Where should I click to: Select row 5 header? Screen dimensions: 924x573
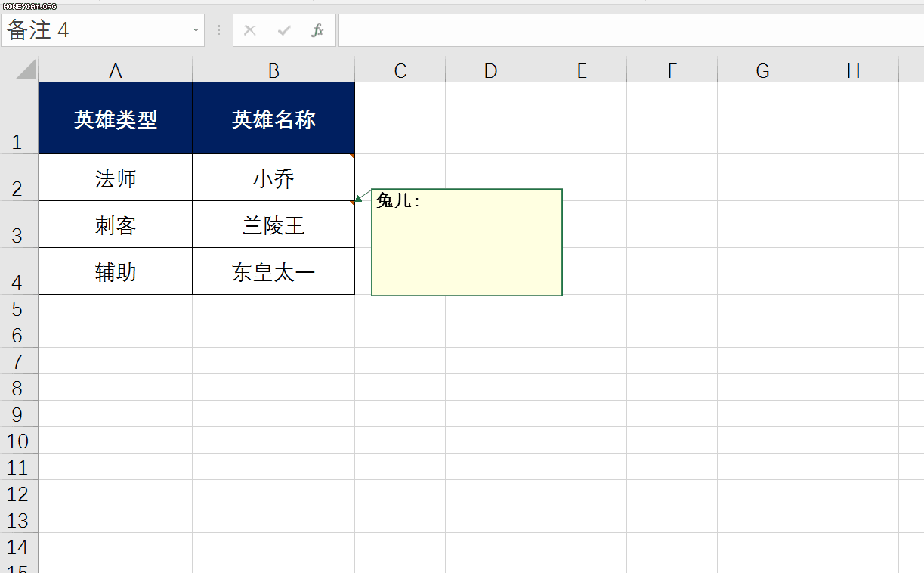point(19,308)
